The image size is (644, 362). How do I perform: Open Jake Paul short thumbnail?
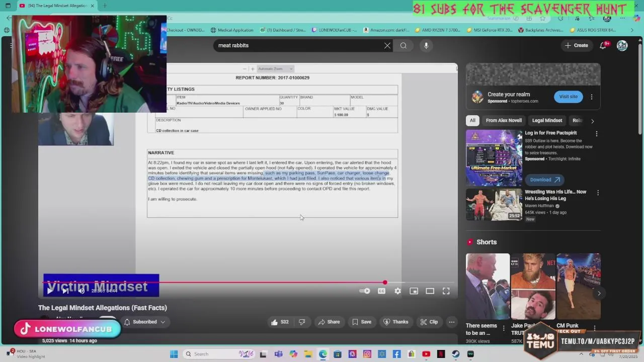(533, 287)
